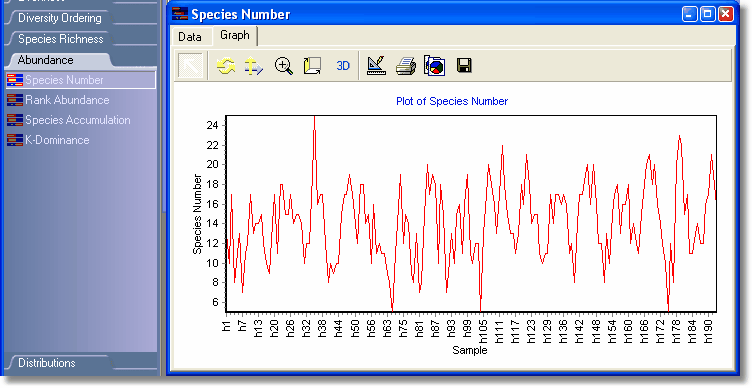The image size is (752, 388).
Task: Choose K-Dominance method
Action: (x=57, y=140)
